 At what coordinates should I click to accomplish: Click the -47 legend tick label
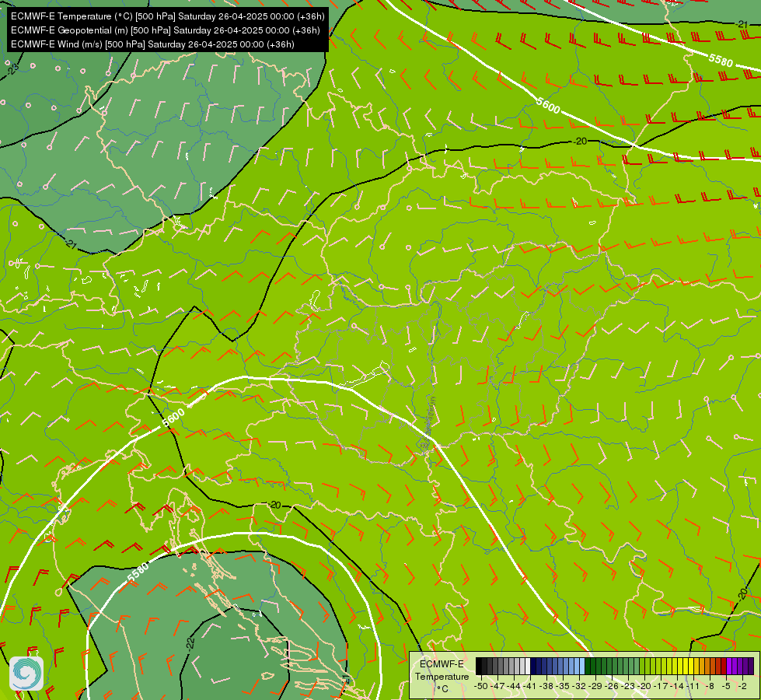click(x=497, y=686)
